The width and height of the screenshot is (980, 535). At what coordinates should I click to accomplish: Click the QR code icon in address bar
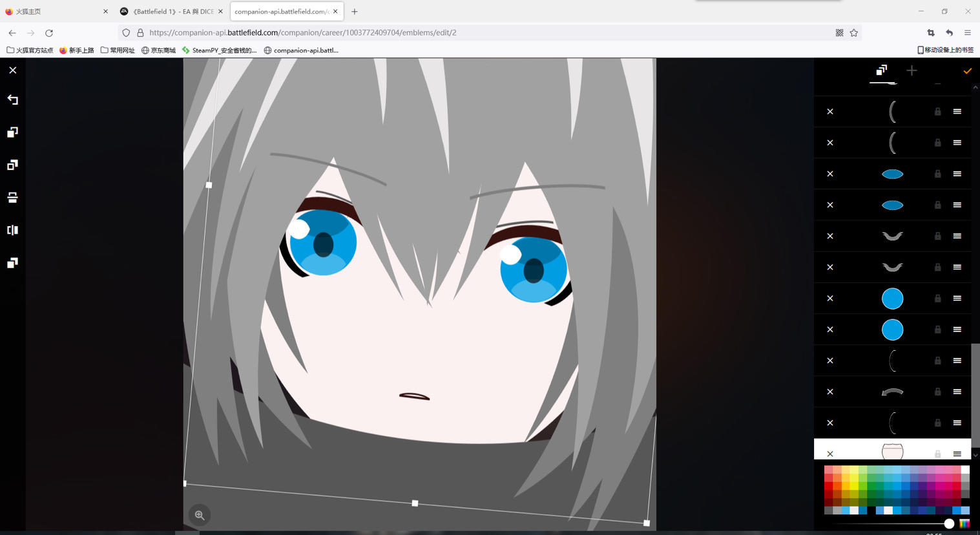click(839, 32)
